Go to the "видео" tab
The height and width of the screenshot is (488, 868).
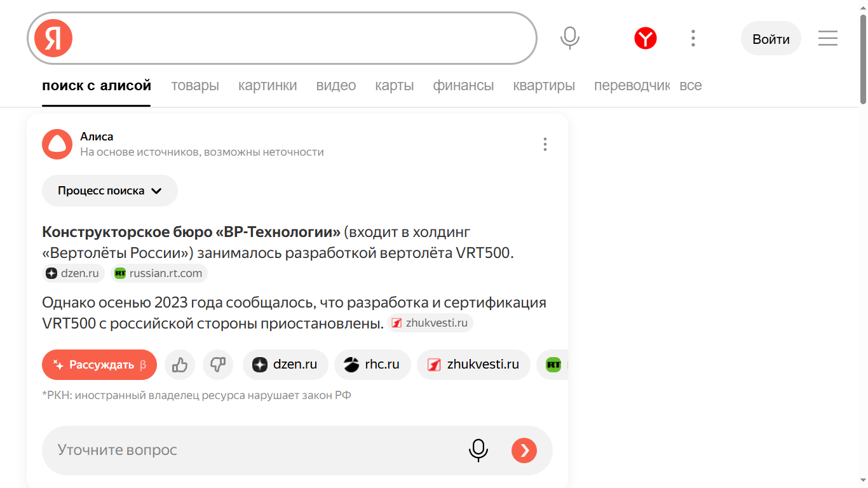[336, 86]
